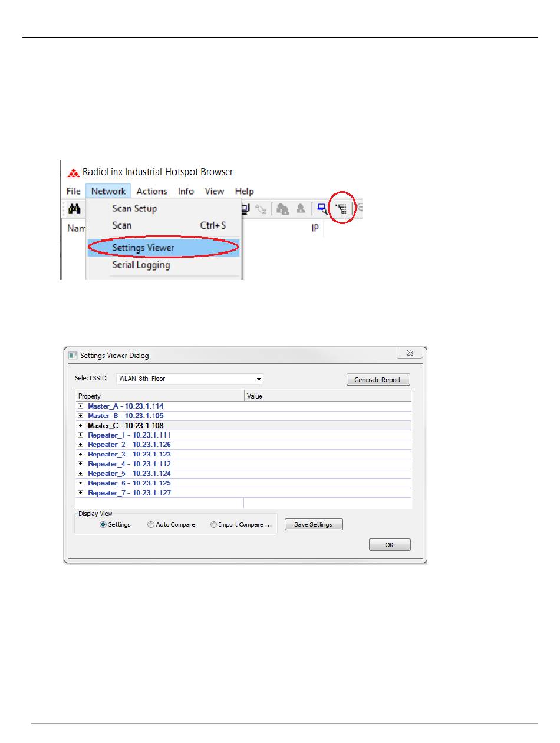Image resolution: width=560 pixels, height=743 pixels.
Task: Select the Repeater_6 - 10.23.1.125 row text
Action: 129,483
